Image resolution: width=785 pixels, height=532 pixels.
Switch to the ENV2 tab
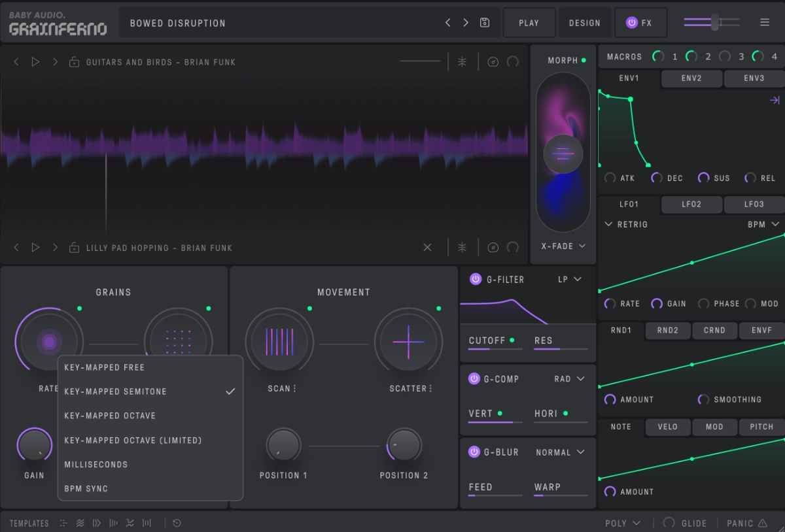click(691, 78)
